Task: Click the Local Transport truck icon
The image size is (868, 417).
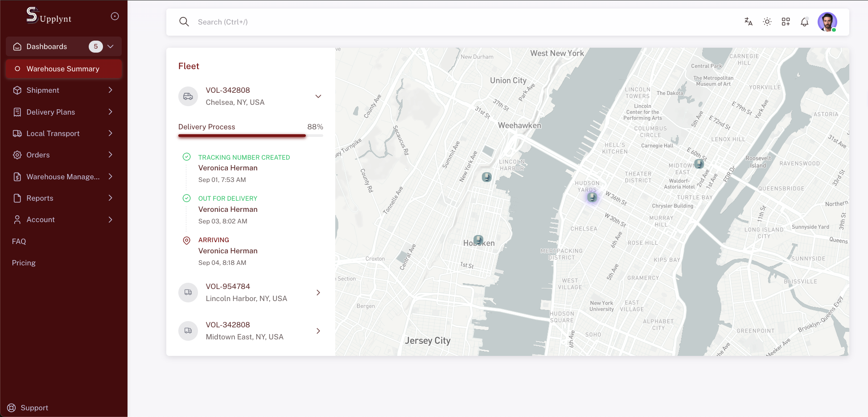Action: pyautogui.click(x=17, y=133)
